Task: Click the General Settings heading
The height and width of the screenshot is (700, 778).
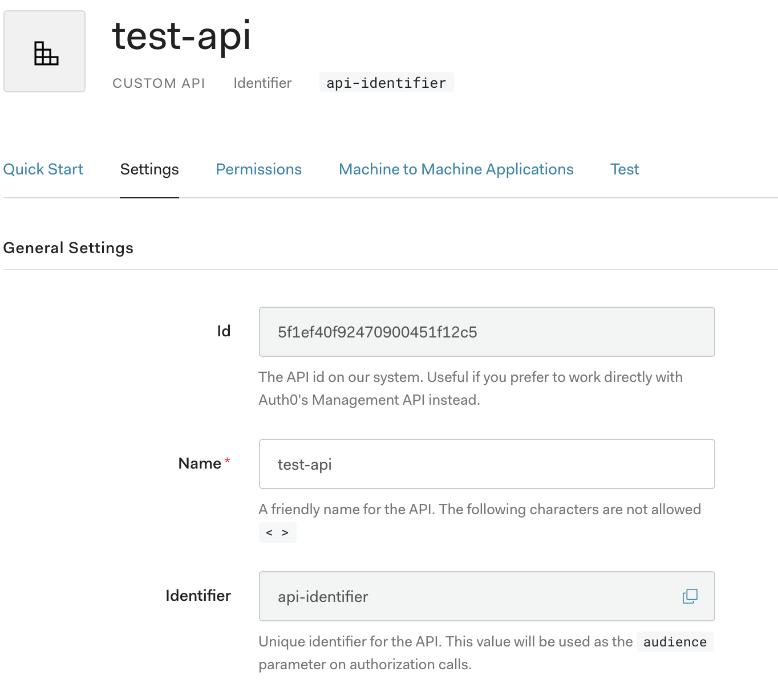Action: [x=68, y=248]
